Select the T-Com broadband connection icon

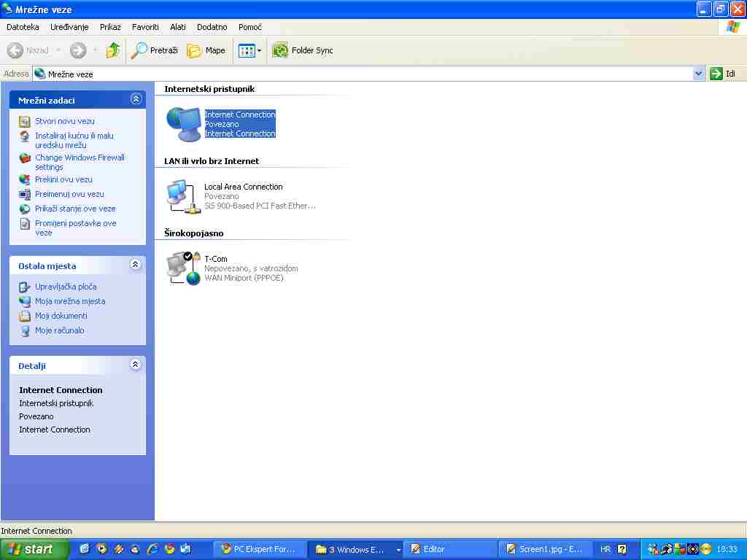[183, 268]
